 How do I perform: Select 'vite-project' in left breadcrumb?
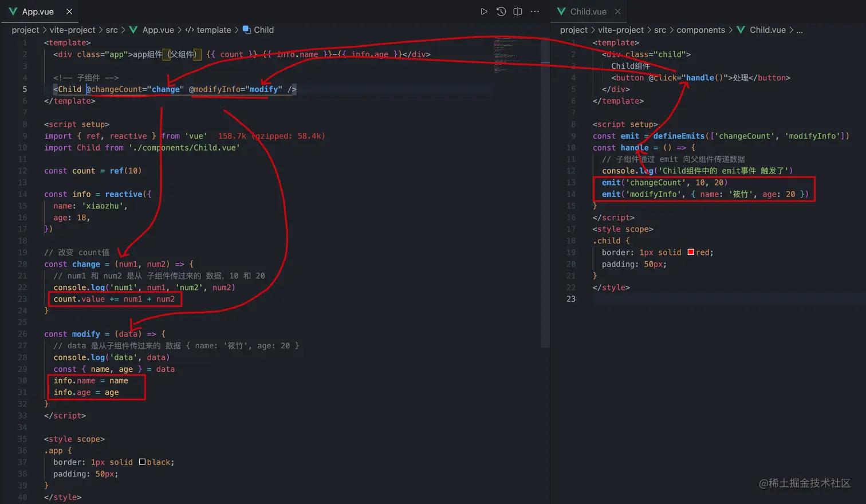coord(72,30)
